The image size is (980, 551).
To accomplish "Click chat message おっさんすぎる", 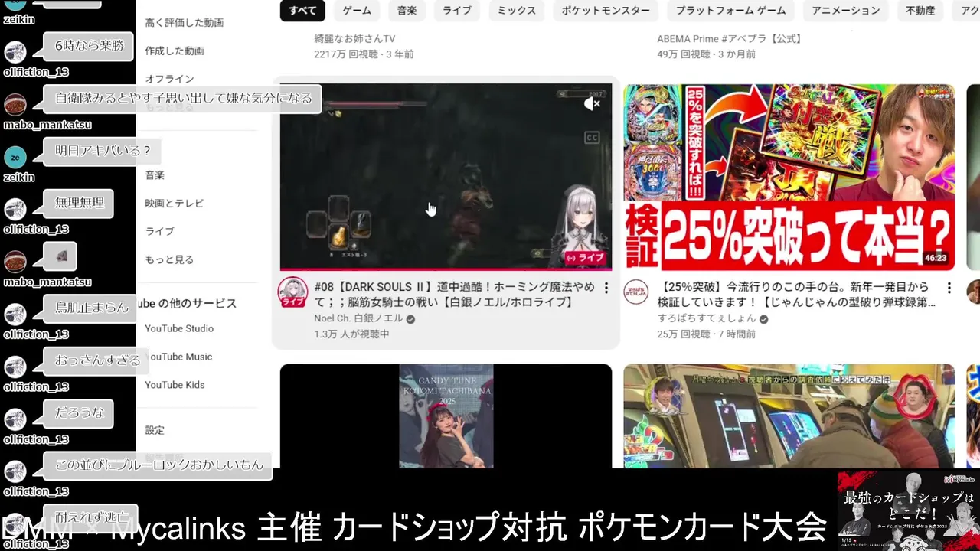I will [x=97, y=360].
